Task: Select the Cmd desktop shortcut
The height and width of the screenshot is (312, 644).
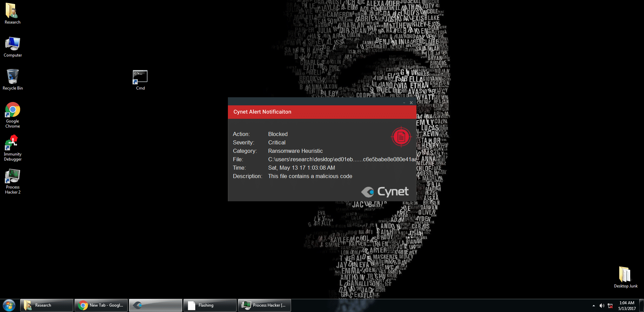Action: pos(140,80)
